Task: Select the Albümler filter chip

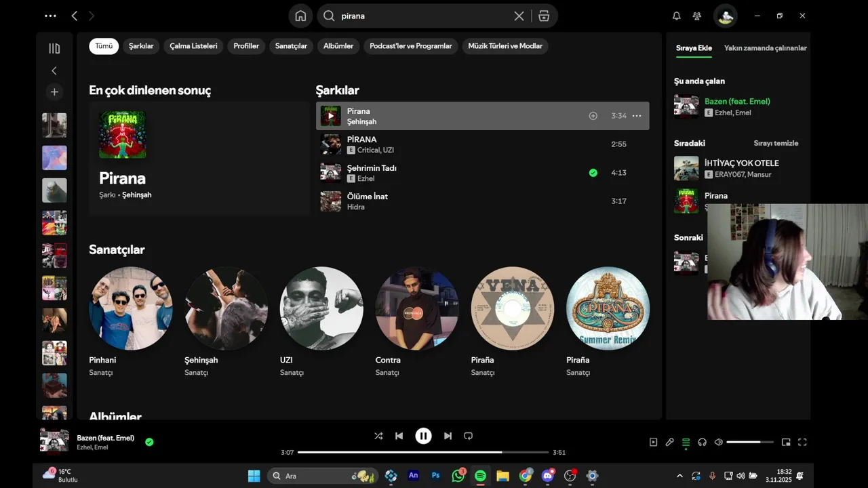Action: pyautogui.click(x=338, y=46)
